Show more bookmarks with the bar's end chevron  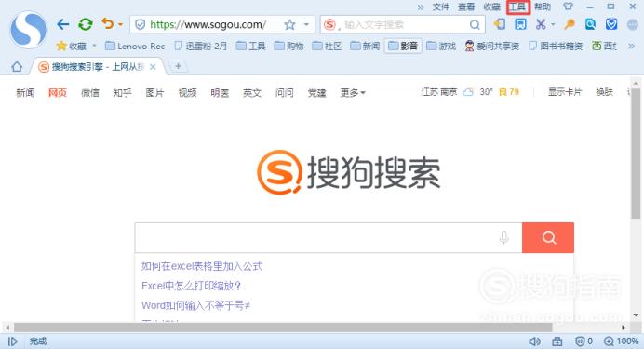pos(632,46)
